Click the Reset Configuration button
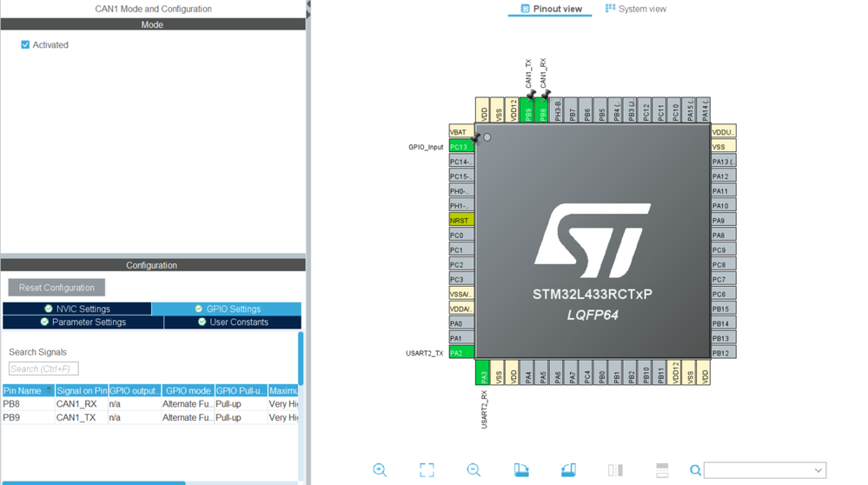 pos(56,288)
